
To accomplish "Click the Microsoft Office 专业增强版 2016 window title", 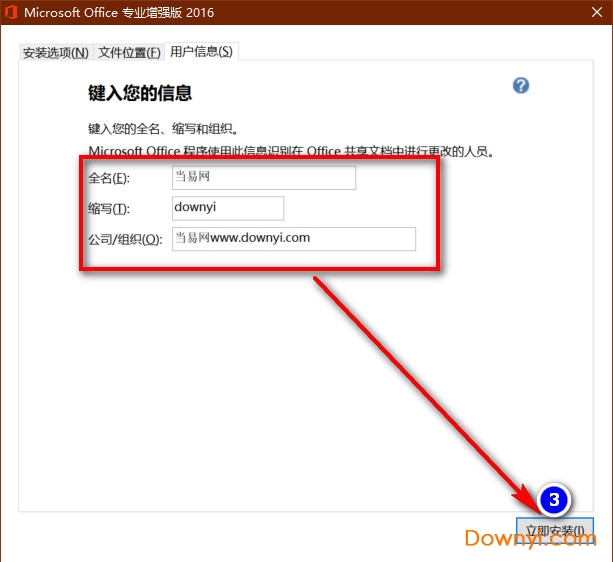I will click(x=119, y=13).
